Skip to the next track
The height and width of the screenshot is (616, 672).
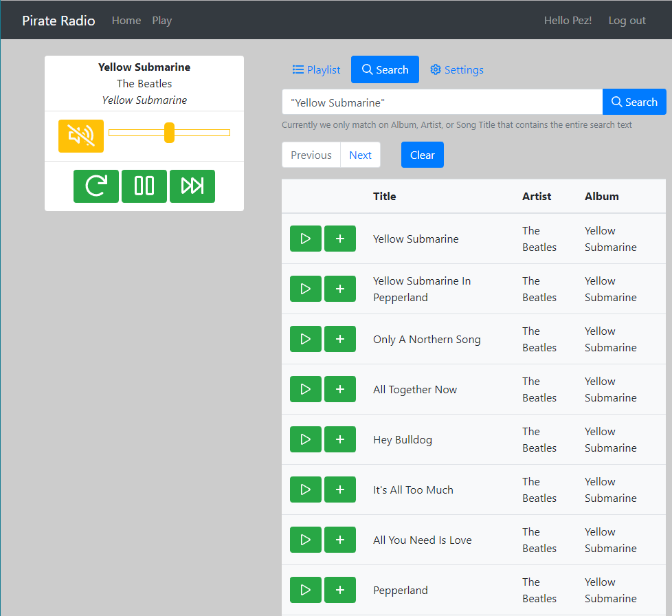click(192, 186)
